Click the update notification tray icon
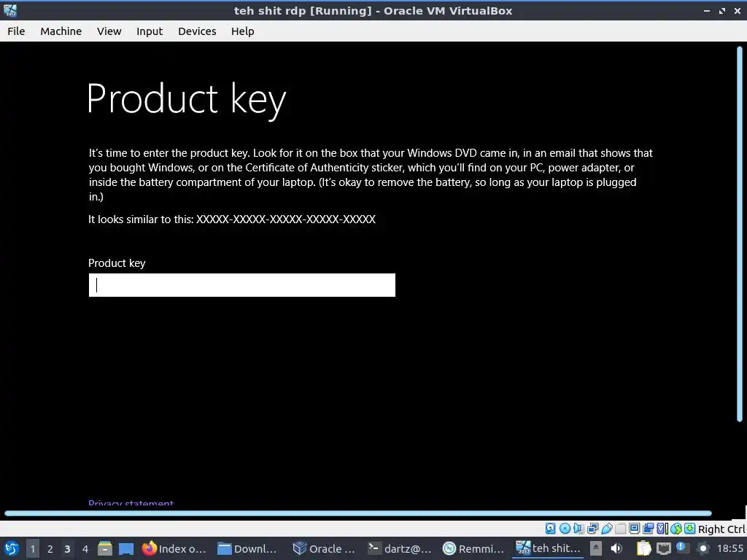Image resolution: width=747 pixels, height=560 pixels. 682,548
